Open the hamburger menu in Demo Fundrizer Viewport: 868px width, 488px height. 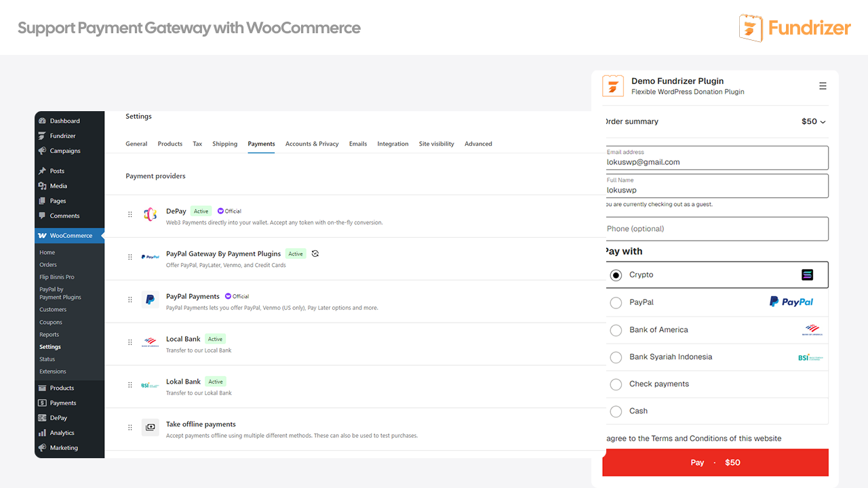click(823, 86)
